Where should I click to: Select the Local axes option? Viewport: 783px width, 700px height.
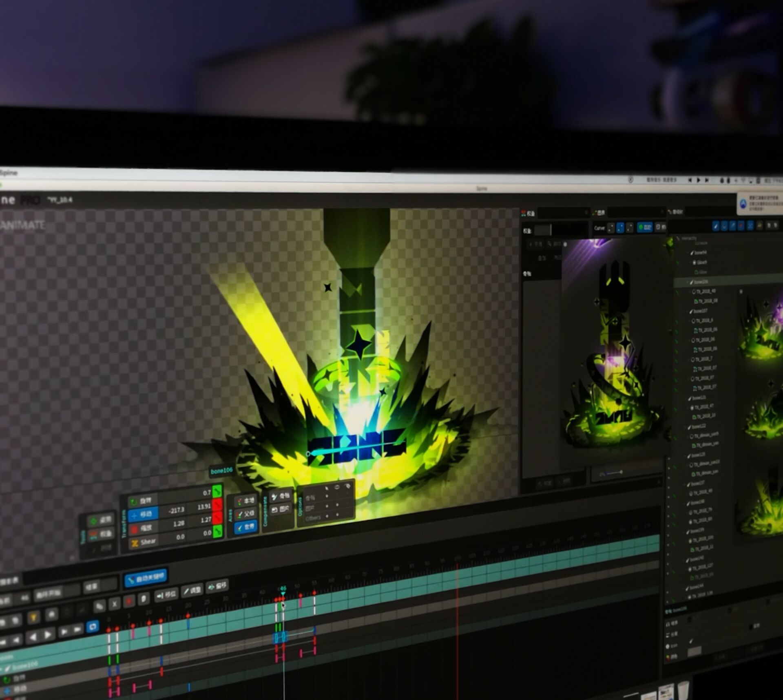pyautogui.click(x=245, y=501)
